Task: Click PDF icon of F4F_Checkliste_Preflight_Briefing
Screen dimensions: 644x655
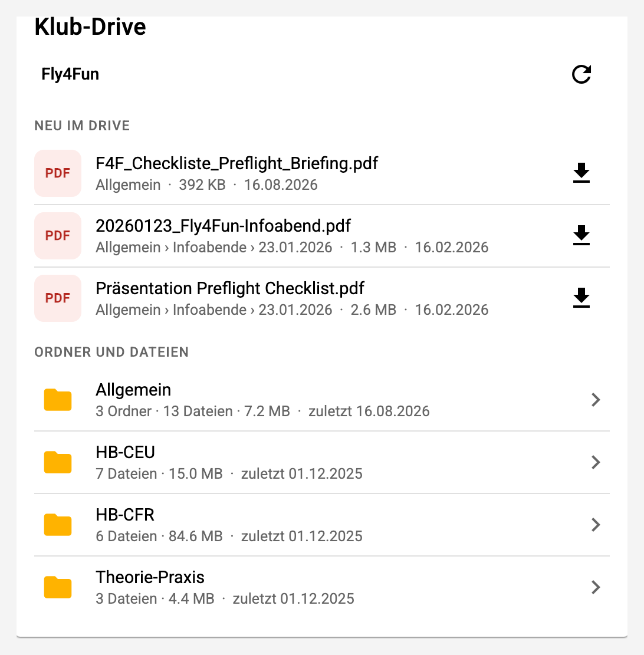Action: (x=58, y=173)
